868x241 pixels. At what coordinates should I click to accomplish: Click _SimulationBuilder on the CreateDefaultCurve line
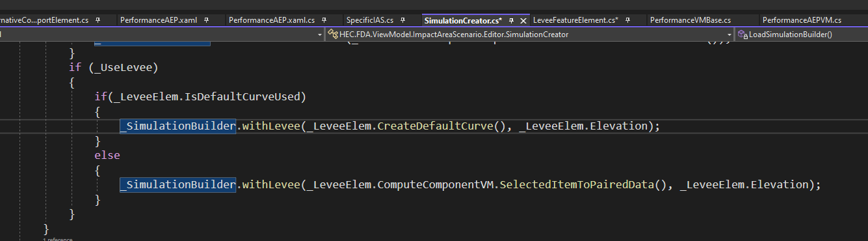coord(178,126)
